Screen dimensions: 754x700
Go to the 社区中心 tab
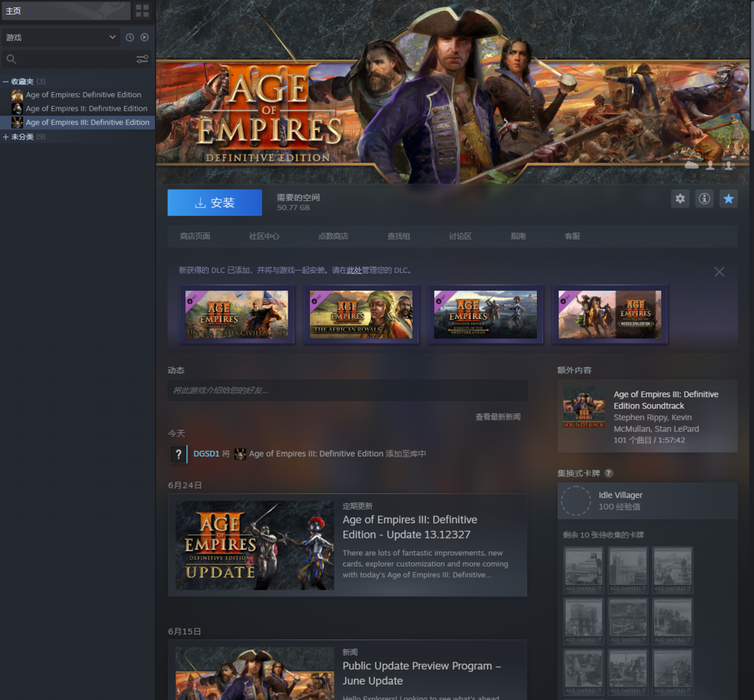click(x=264, y=236)
